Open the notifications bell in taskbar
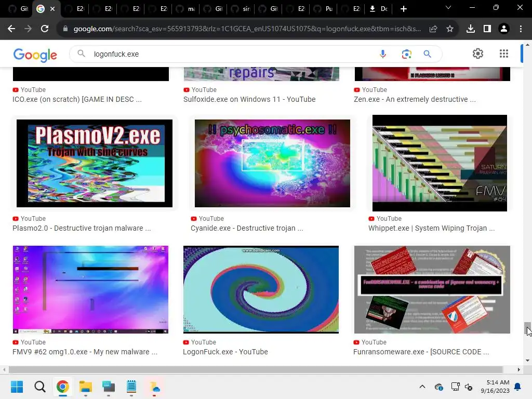 point(518,387)
